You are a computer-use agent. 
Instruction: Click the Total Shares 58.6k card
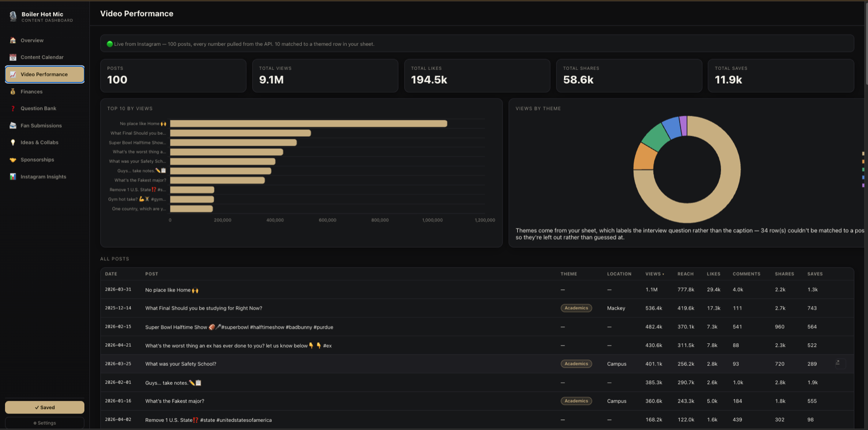[x=629, y=75]
